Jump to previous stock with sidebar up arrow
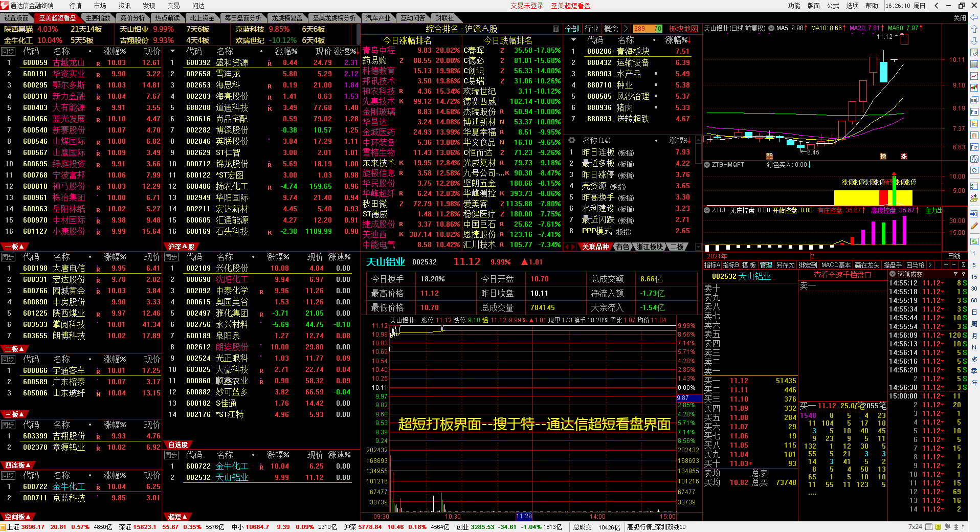 coord(974,29)
